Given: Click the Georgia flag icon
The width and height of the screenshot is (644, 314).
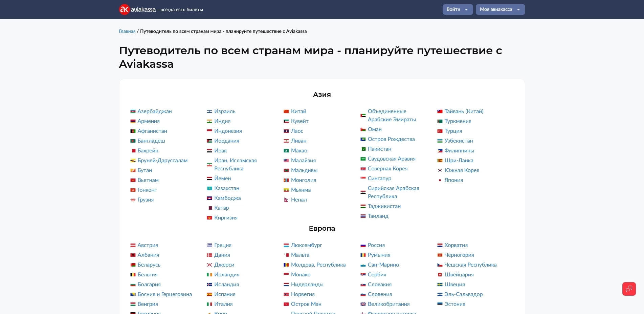Looking at the screenshot, I should [133, 200].
